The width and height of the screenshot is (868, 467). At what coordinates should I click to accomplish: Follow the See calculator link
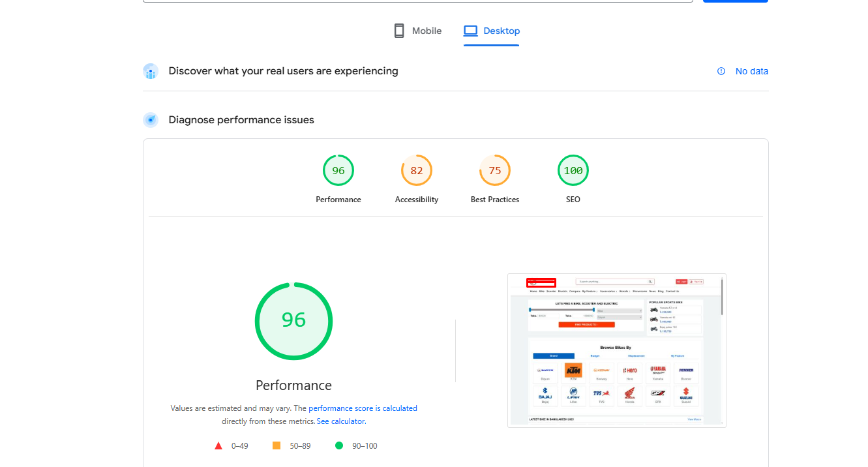(341, 421)
